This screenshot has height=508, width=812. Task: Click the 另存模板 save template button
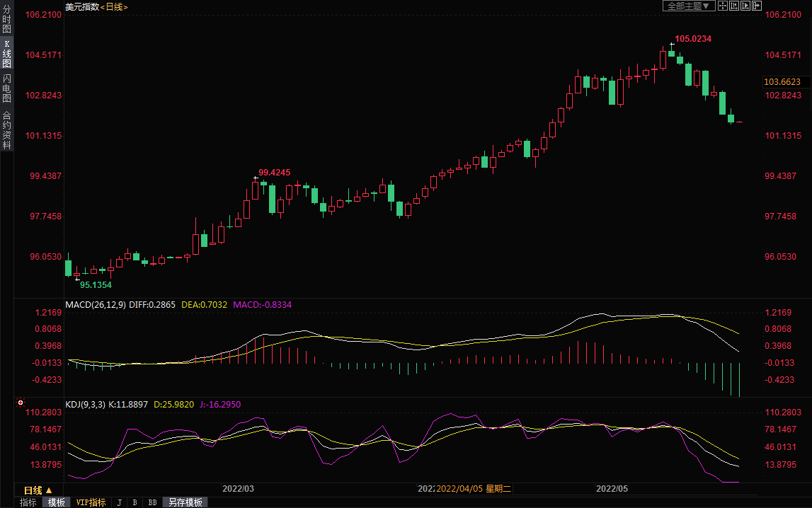click(185, 502)
